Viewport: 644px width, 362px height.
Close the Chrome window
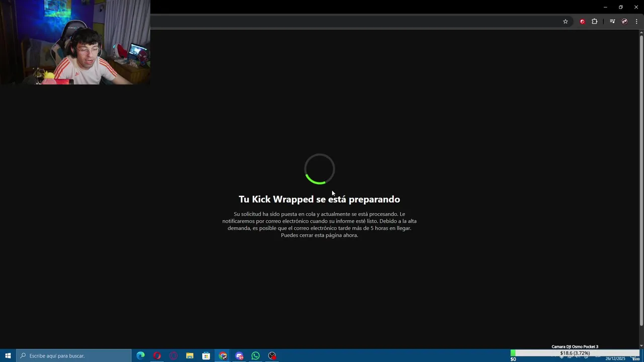point(636,7)
